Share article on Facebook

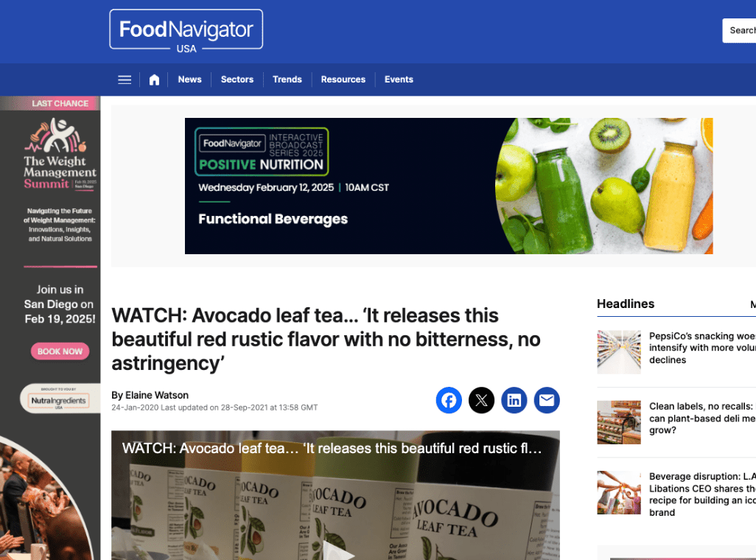(x=449, y=400)
